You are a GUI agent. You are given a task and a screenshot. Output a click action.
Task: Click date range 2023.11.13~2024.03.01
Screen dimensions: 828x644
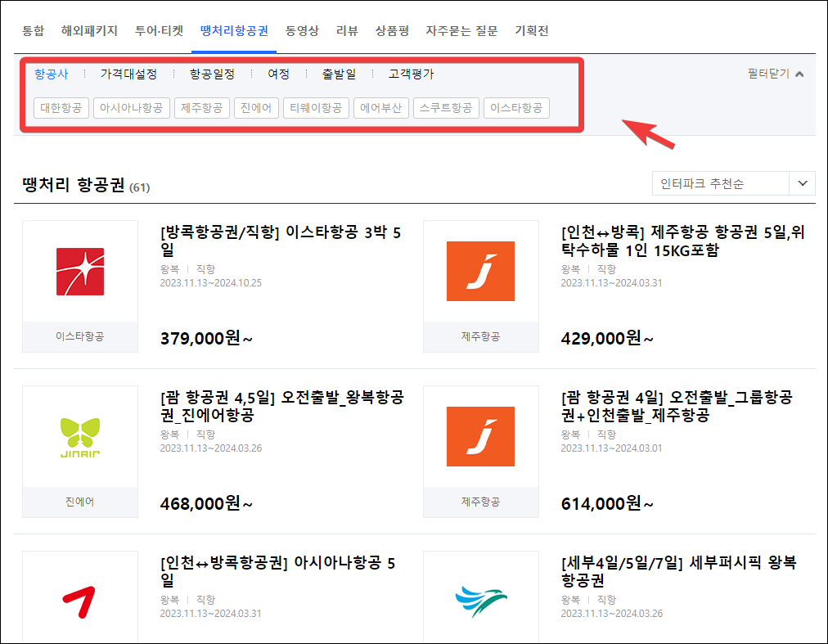[x=611, y=448]
